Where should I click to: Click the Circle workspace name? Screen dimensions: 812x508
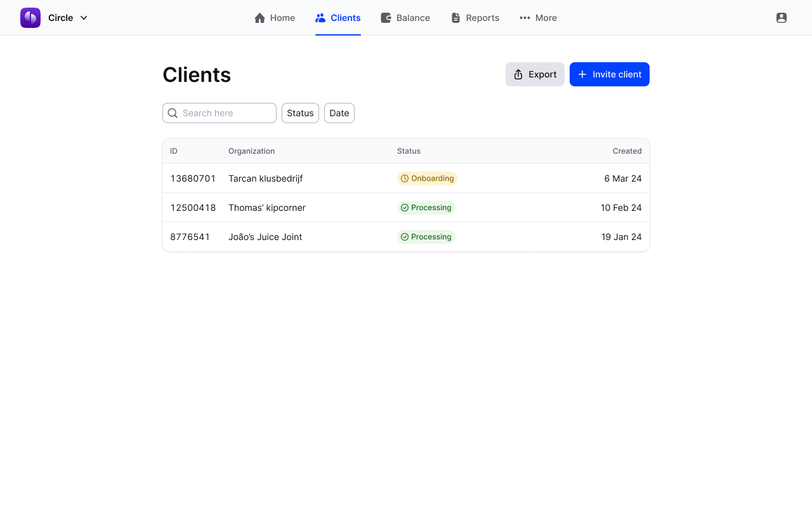pos(61,18)
